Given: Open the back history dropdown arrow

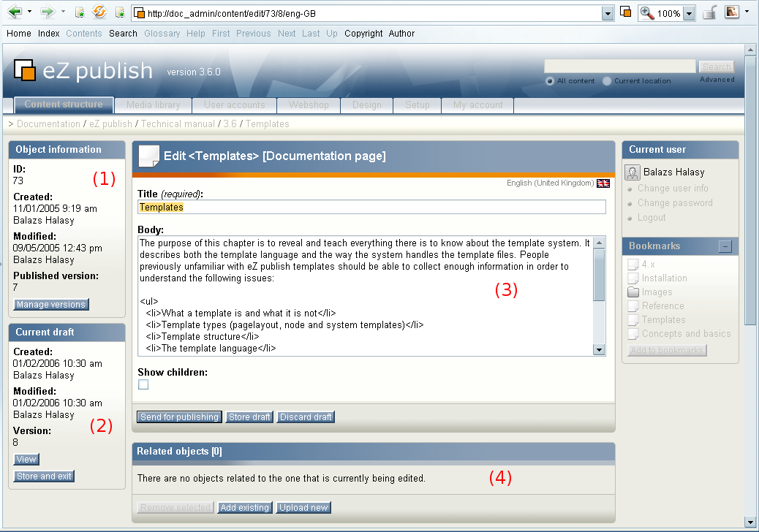Looking at the screenshot, I should [29, 12].
